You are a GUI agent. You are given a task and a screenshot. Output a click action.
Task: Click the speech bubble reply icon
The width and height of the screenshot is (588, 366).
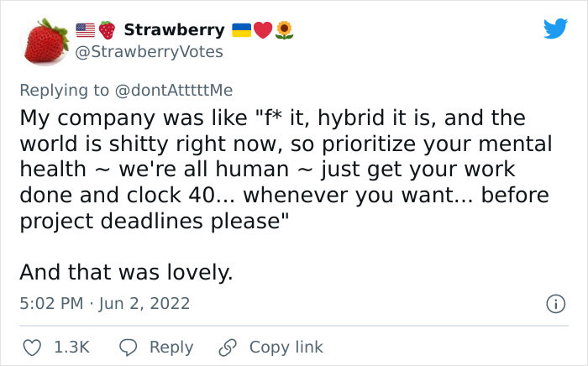point(129,348)
